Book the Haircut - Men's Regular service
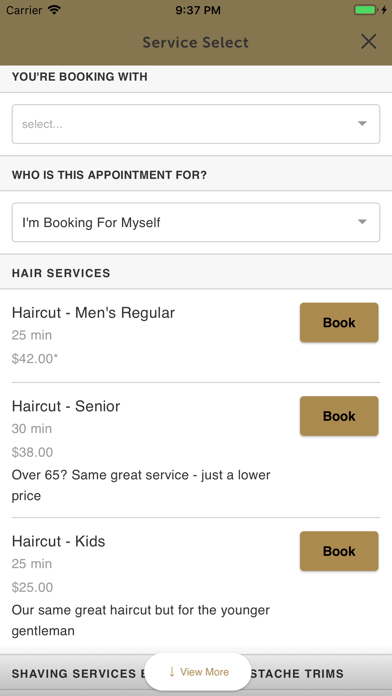 [339, 323]
